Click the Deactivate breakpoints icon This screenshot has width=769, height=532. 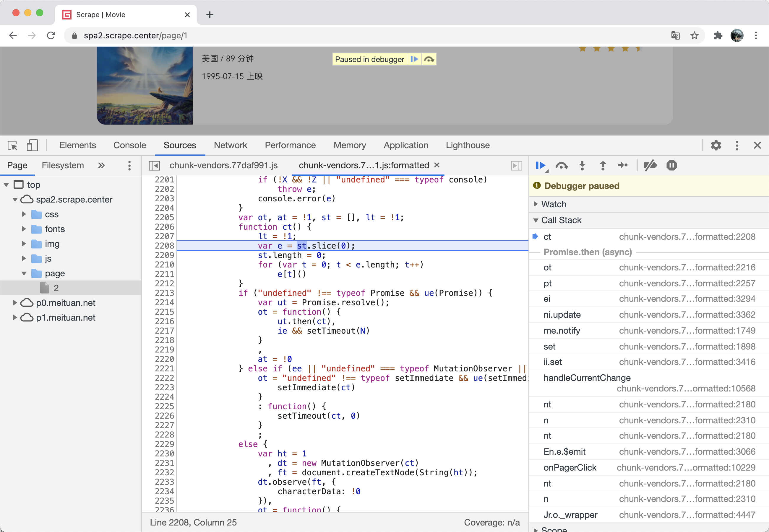[x=650, y=165]
